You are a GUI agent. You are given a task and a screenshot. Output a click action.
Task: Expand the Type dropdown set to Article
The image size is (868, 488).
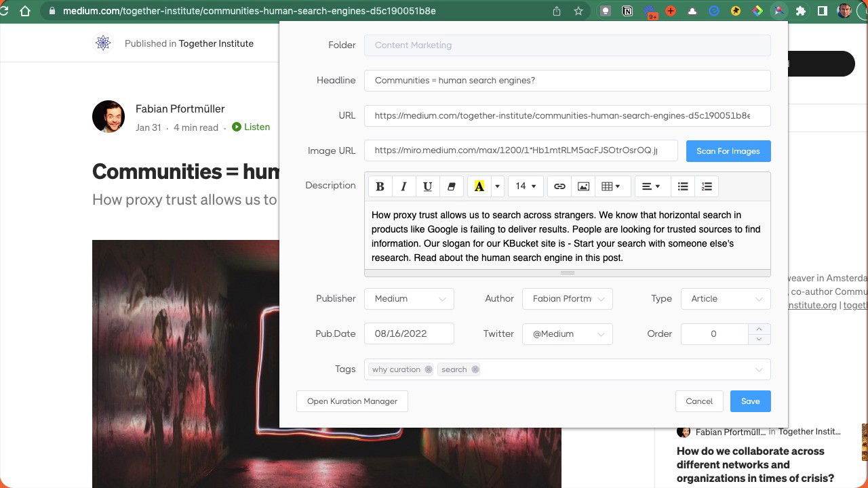725,299
